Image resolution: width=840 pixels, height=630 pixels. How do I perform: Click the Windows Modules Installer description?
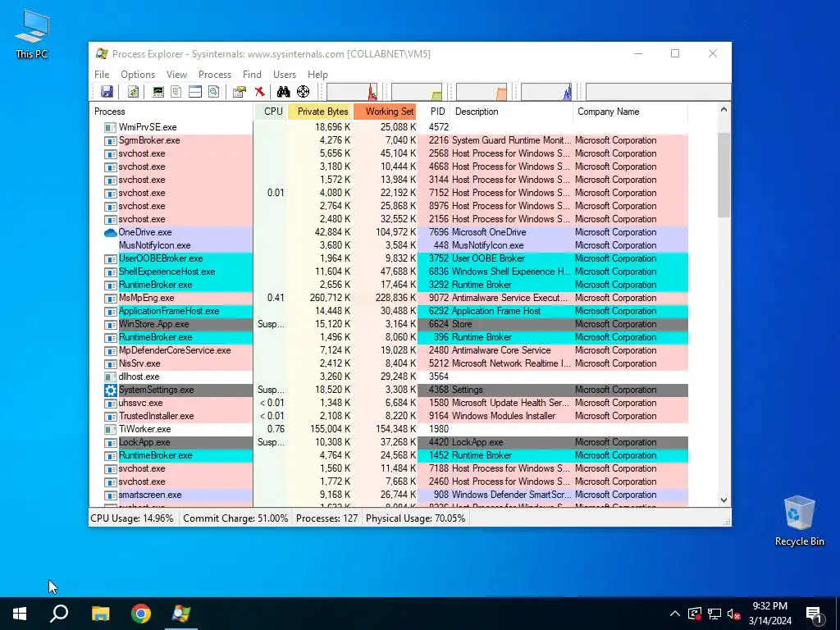tap(504, 416)
